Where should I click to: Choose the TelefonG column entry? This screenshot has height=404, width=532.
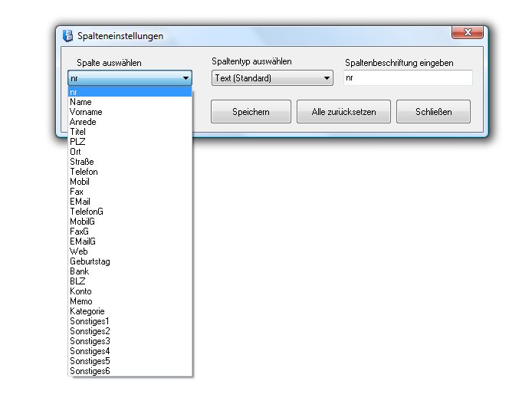[86, 212]
